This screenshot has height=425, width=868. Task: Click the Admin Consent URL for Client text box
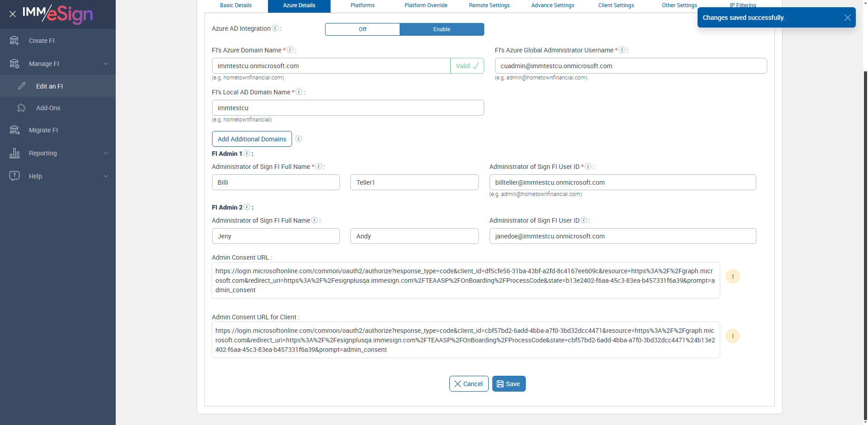(466, 340)
